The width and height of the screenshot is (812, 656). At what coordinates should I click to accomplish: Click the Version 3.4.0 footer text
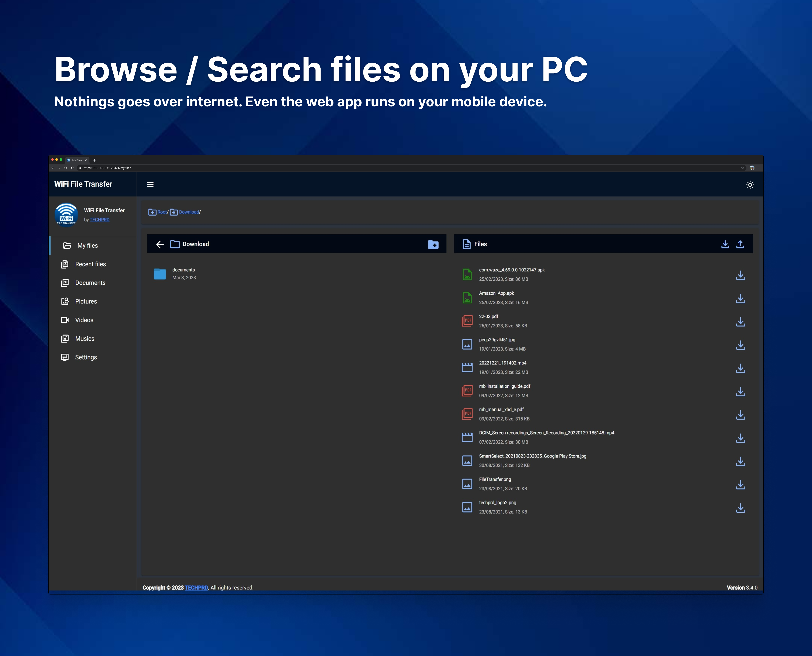click(742, 588)
